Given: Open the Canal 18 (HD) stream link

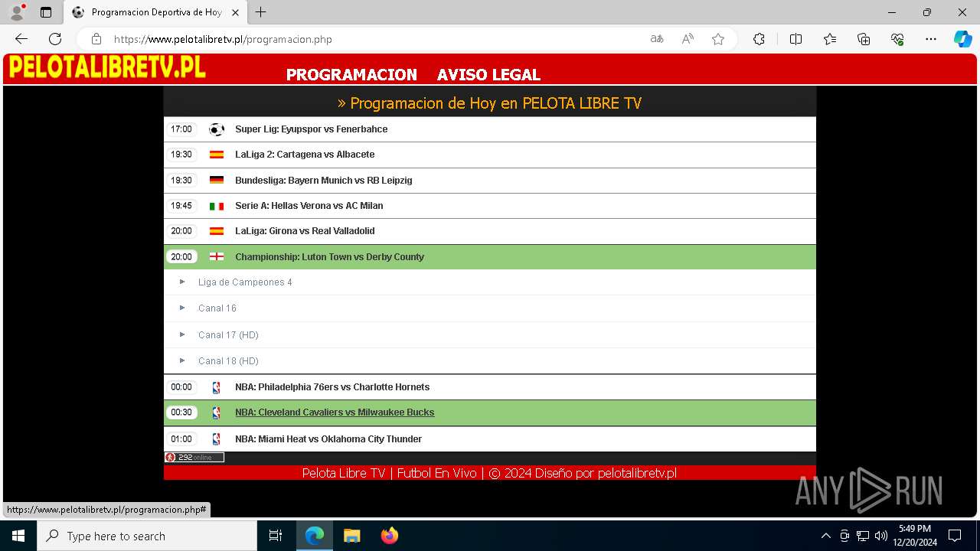Looking at the screenshot, I should point(228,361).
